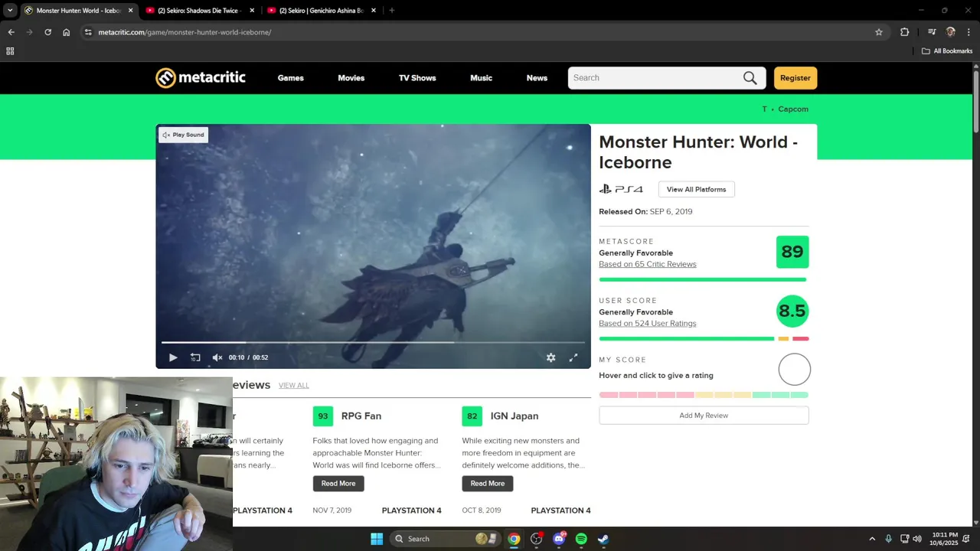Click the address bar URL

[185, 32]
